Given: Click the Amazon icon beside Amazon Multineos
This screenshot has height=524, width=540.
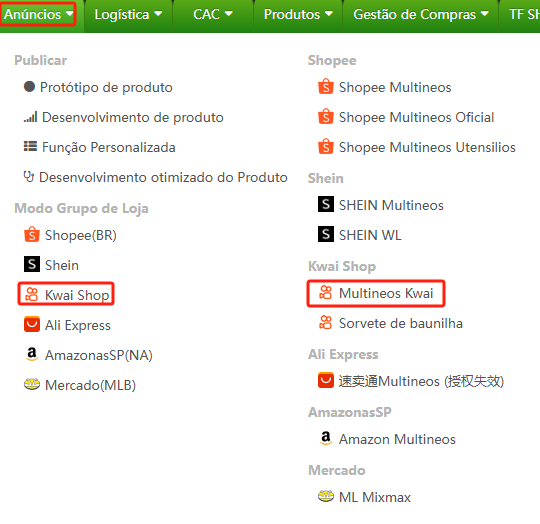Looking at the screenshot, I should click(x=326, y=438).
